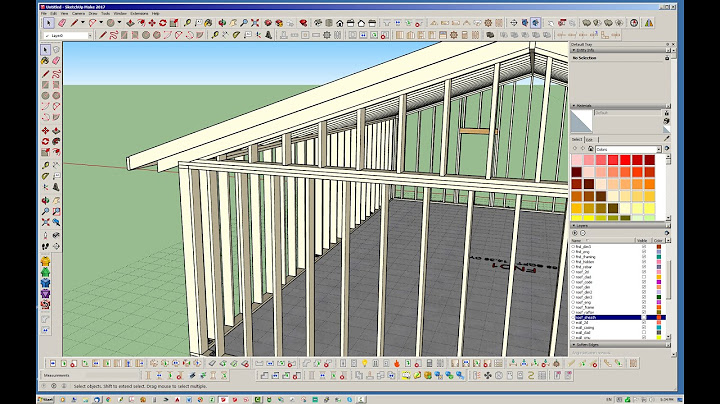
Task: Click the color swatch of roof_clad layer
Action: tap(658, 277)
